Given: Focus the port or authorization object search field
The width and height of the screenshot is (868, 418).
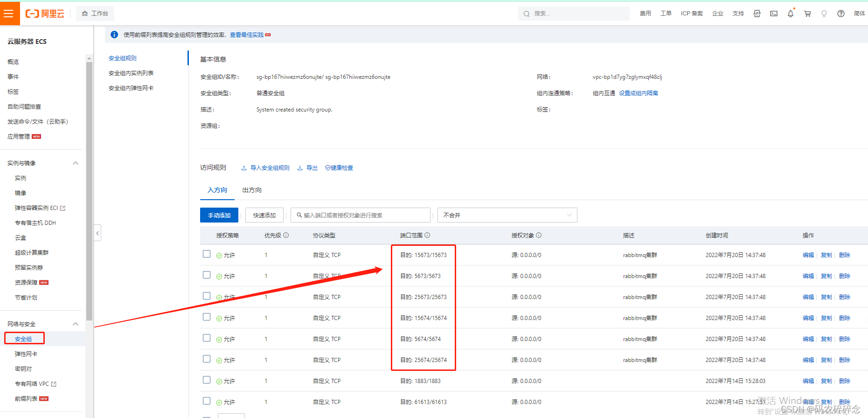Looking at the screenshot, I should 360,215.
